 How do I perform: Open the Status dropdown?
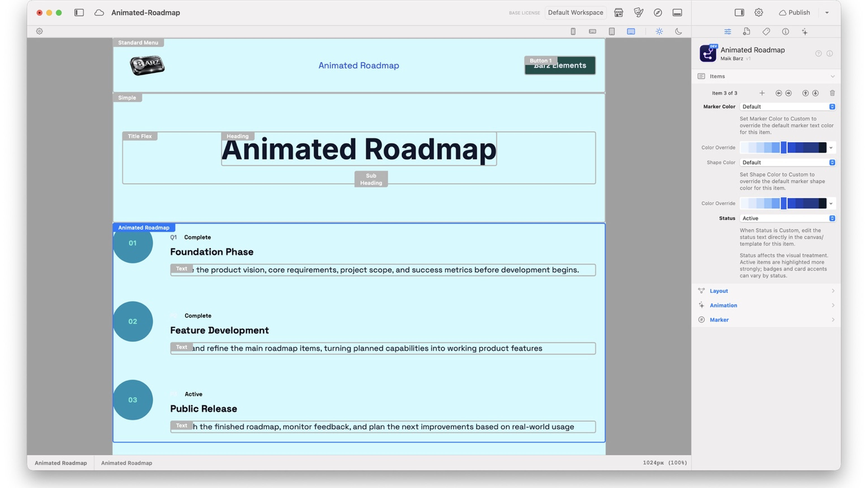pos(788,218)
